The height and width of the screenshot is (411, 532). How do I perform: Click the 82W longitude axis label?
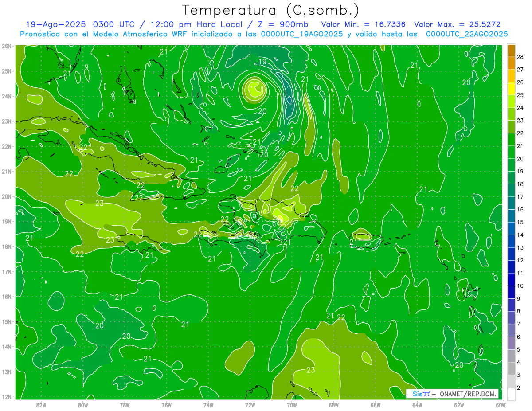coord(41,405)
